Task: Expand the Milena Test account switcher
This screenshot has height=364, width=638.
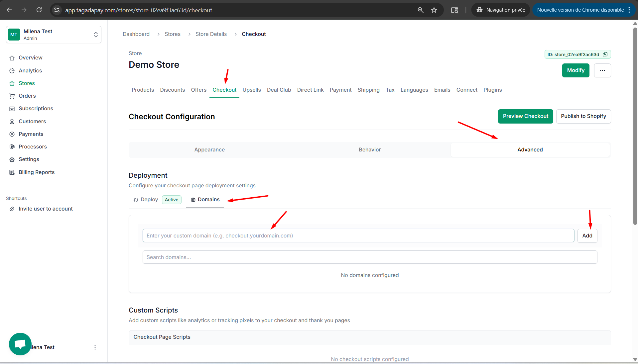Action: tap(54, 35)
